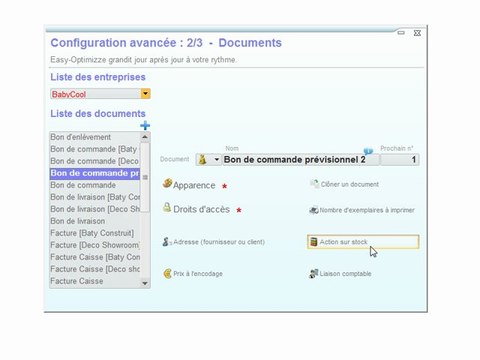Click the Clôner un document icon

(314, 184)
